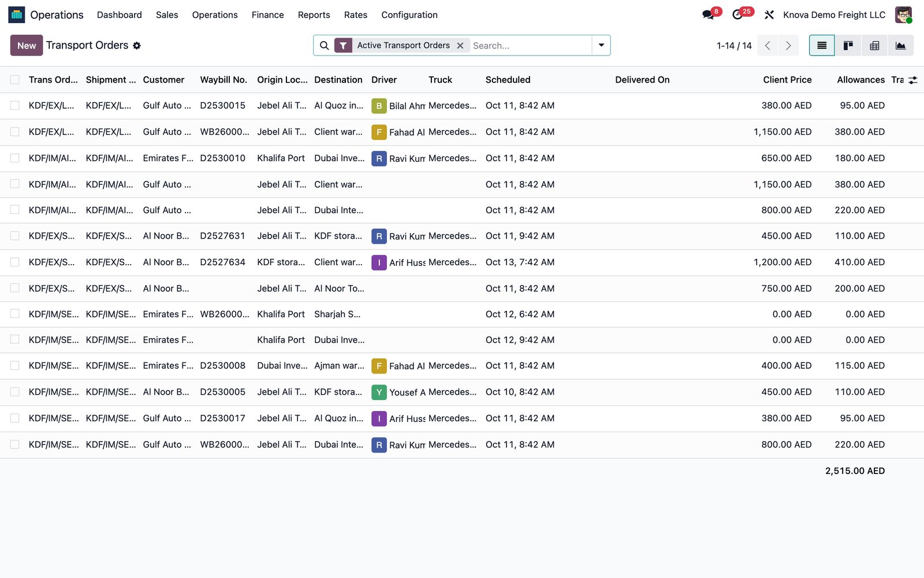
Task: Tick checkbox for waybill D2530010 row
Action: [x=15, y=158]
